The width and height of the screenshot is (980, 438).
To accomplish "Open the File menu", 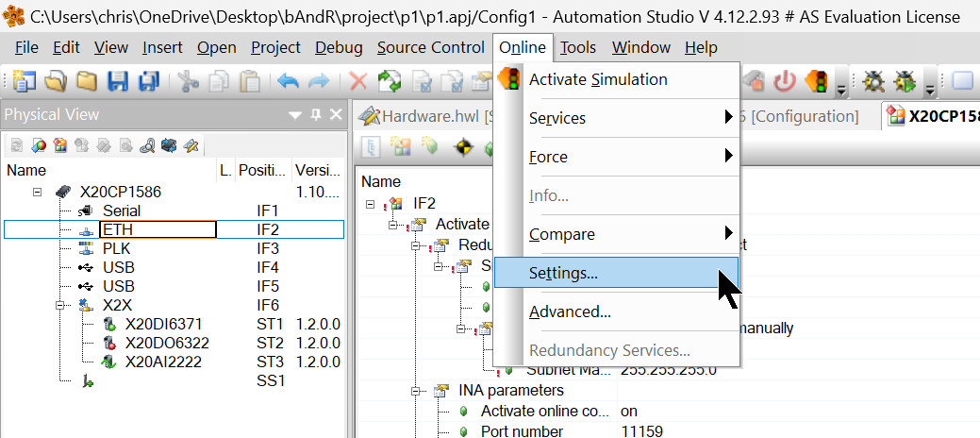I will pos(26,47).
